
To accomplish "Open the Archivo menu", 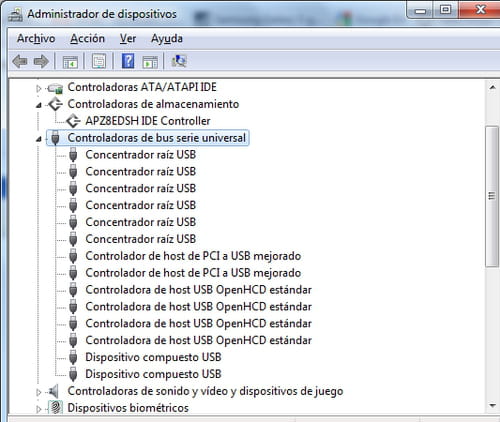I will (36, 38).
